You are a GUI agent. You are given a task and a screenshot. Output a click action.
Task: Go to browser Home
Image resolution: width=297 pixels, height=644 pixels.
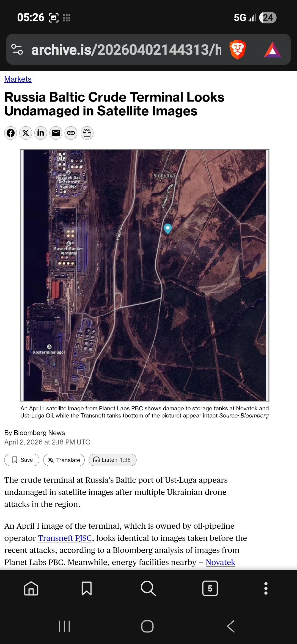coord(31,588)
